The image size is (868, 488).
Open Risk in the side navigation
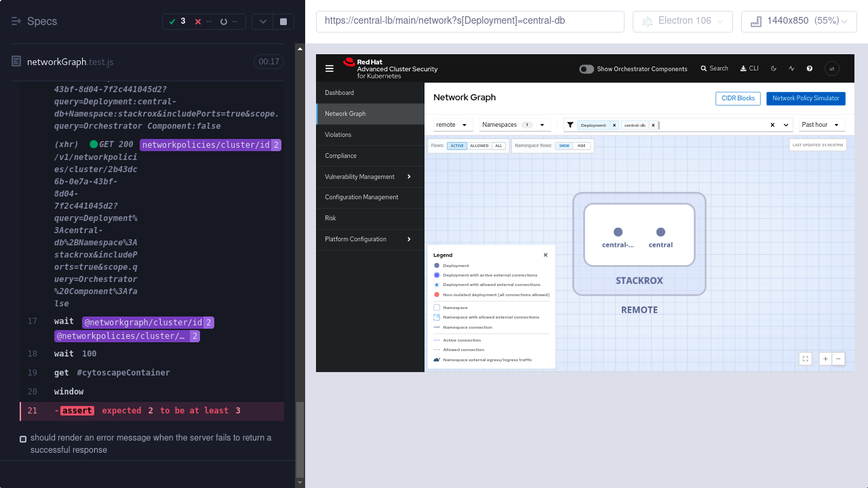(x=370, y=218)
